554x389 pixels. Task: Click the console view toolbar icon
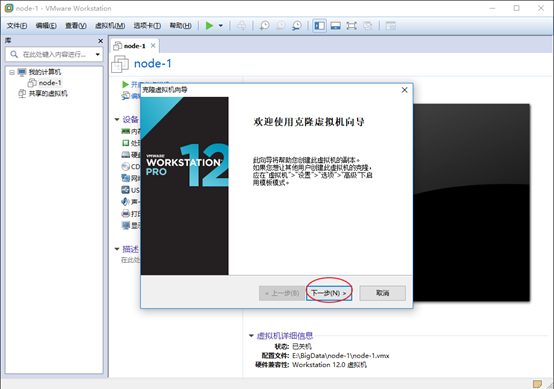[390, 25]
